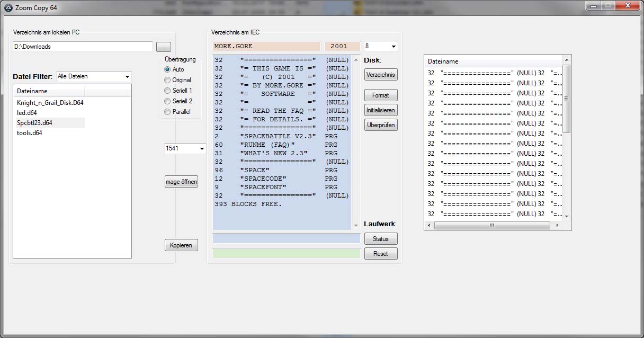This screenshot has height=338, width=644.
Task: Choose the Seriell 1 radio option
Action: tap(168, 91)
